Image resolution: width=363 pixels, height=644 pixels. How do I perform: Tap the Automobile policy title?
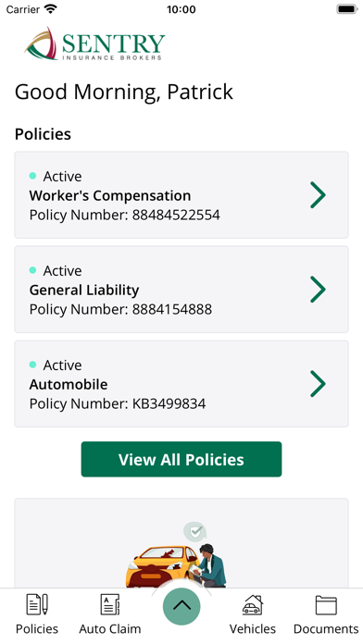69,384
